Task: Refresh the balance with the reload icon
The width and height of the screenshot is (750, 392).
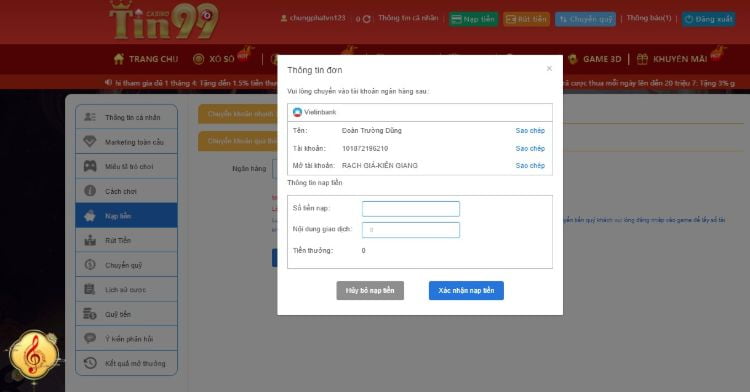Action: (x=366, y=19)
